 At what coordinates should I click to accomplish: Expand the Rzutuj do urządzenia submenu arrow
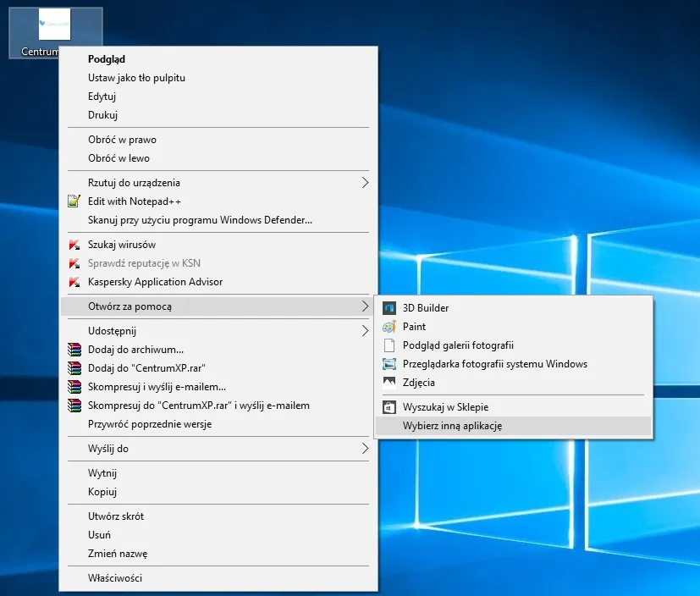[365, 183]
